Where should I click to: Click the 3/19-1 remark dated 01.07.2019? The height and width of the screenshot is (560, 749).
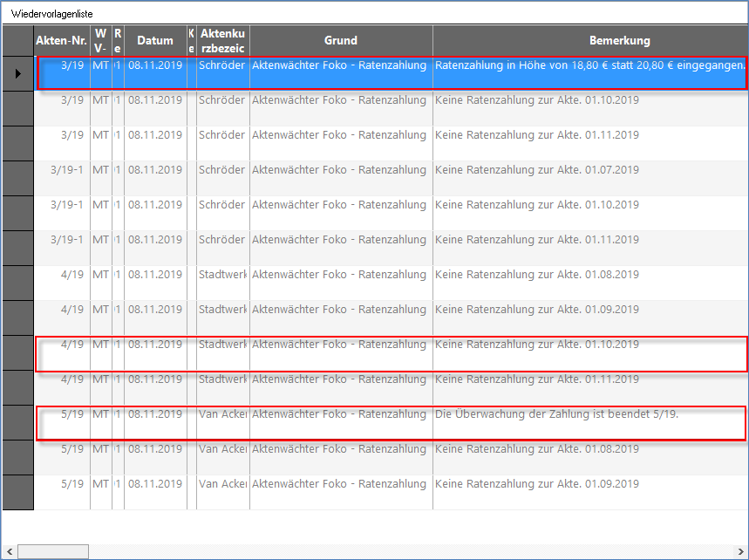coord(537,170)
